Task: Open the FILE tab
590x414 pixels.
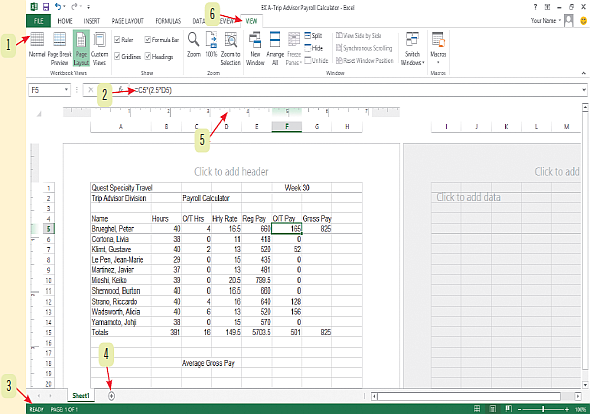Action: (39, 21)
